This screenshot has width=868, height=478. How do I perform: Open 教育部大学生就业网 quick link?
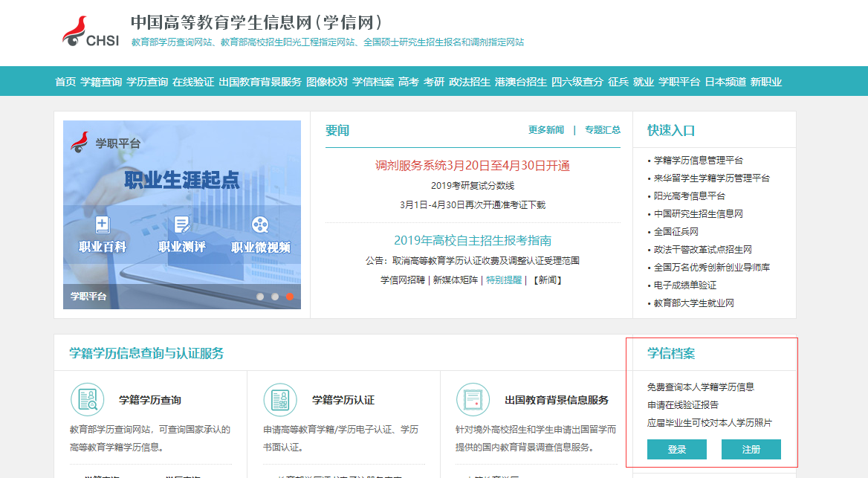click(693, 303)
